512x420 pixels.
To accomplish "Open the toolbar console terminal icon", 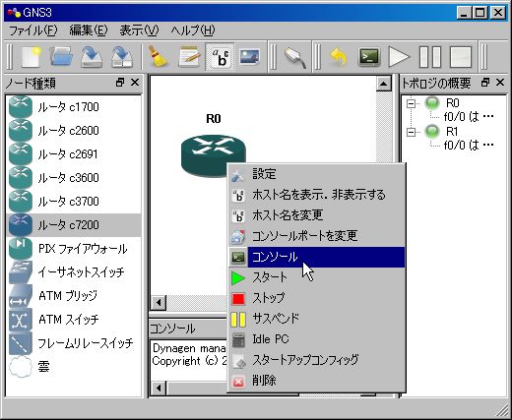I will pos(369,57).
